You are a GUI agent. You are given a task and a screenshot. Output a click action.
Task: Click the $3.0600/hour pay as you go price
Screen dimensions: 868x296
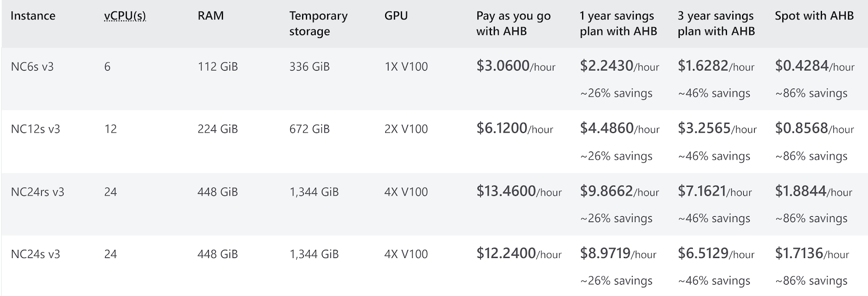(x=516, y=66)
